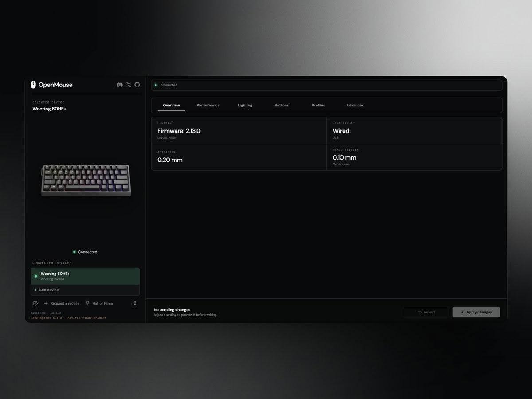This screenshot has width=532, height=399.
Task: Switch to the Buttons tab
Action: 282,105
